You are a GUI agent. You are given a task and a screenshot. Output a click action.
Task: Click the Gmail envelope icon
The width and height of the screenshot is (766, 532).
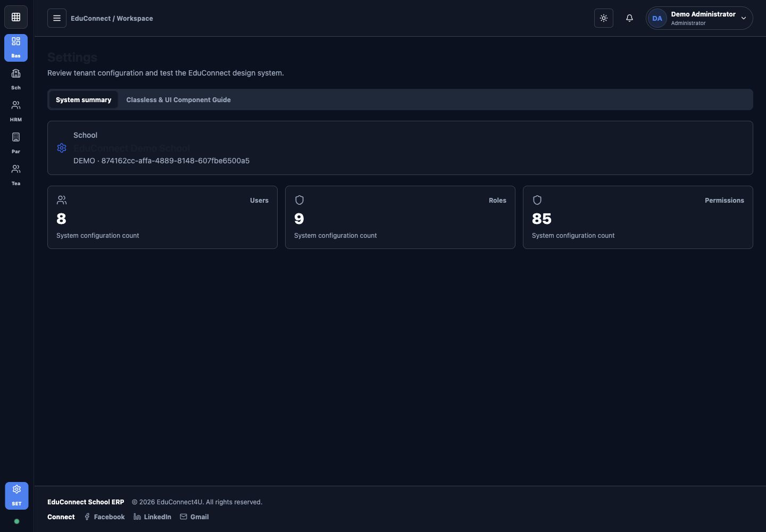[x=184, y=517]
